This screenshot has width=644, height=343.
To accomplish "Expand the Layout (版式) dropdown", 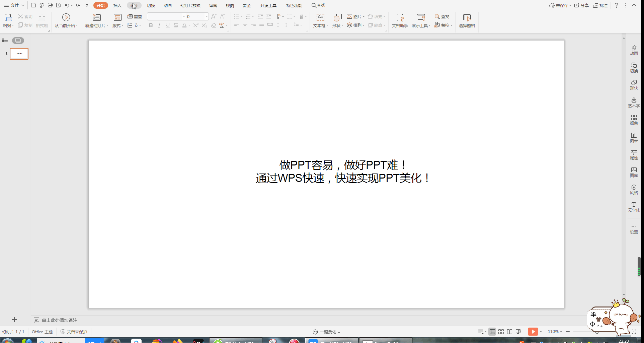I will pos(118,26).
